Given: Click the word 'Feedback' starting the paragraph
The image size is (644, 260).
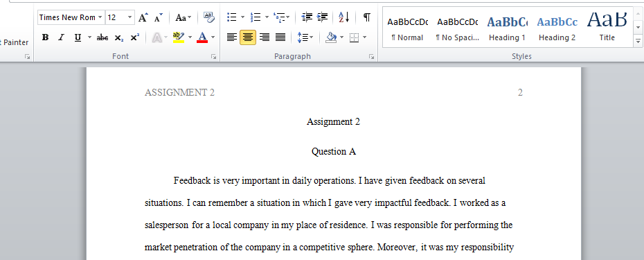Looking at the screenshot, I should [193, 180].
